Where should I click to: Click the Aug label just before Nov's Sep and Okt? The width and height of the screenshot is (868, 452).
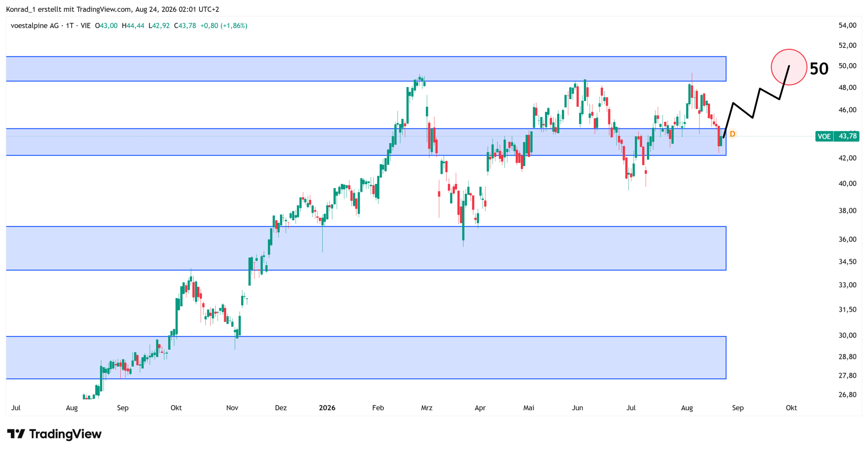72,408
